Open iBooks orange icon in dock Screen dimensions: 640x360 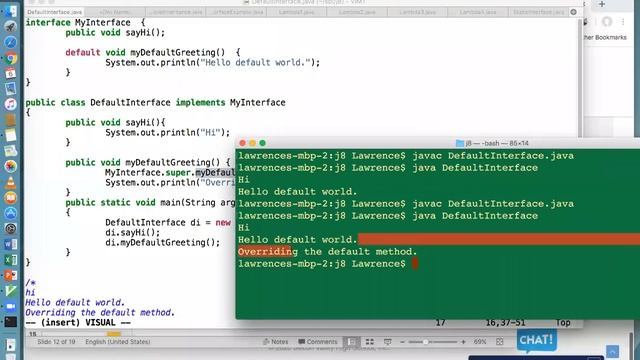coord(11,198)
